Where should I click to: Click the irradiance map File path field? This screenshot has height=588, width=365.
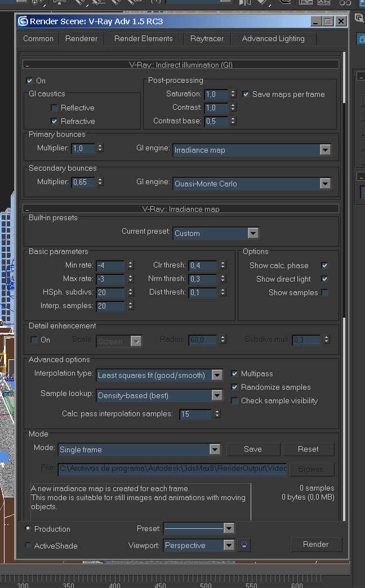172,469
